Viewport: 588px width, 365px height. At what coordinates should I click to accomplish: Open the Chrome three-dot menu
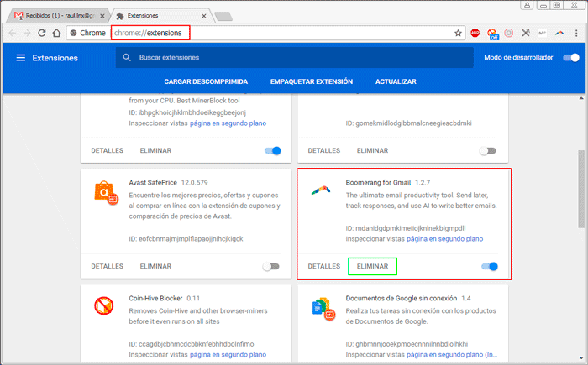click(576, 33)
